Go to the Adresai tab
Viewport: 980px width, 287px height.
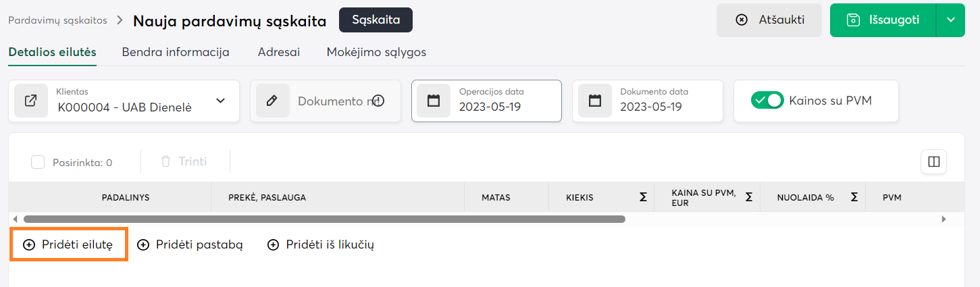pyautogui.click(x=278, y=52)
